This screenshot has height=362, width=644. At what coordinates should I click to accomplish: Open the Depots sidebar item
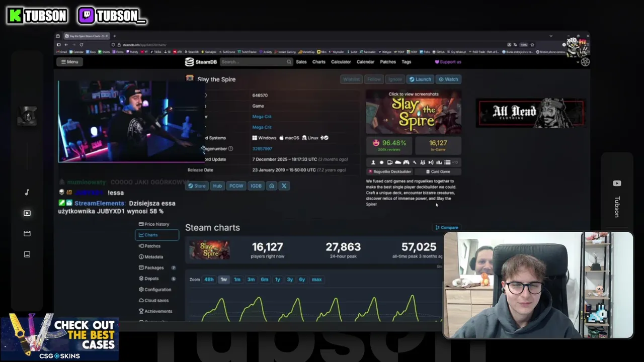pos(156,279)
